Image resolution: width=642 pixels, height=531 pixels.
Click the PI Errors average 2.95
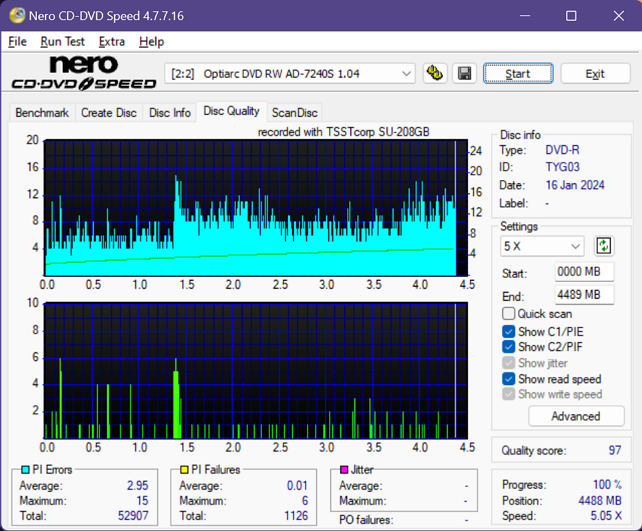tap(138, 485)
